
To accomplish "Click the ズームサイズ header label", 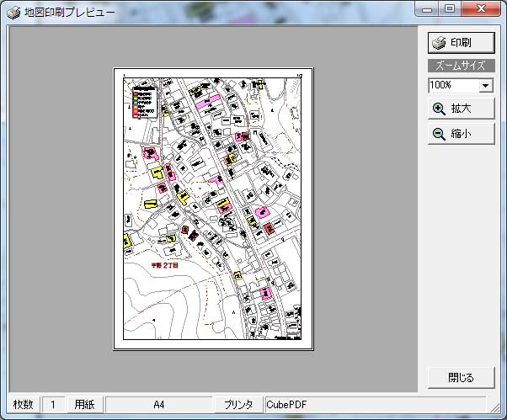I will pos(461,66).
